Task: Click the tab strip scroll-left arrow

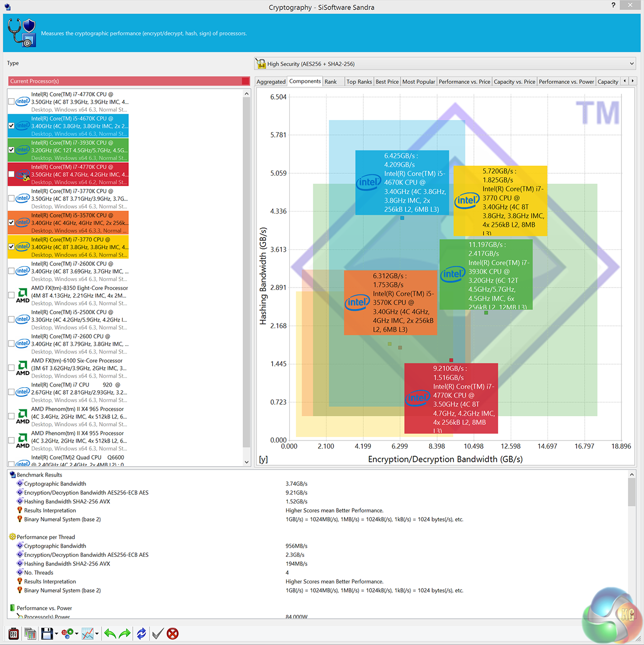Action: click(x=625, y=81)
